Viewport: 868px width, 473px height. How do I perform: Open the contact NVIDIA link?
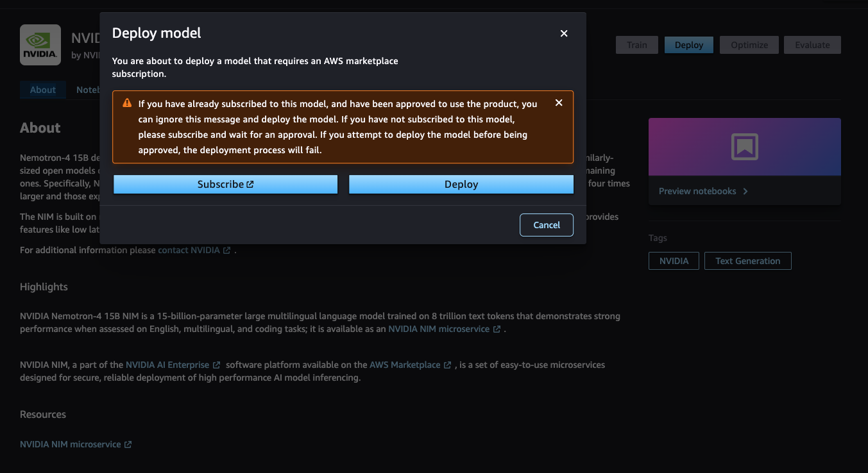click(194, 250)
